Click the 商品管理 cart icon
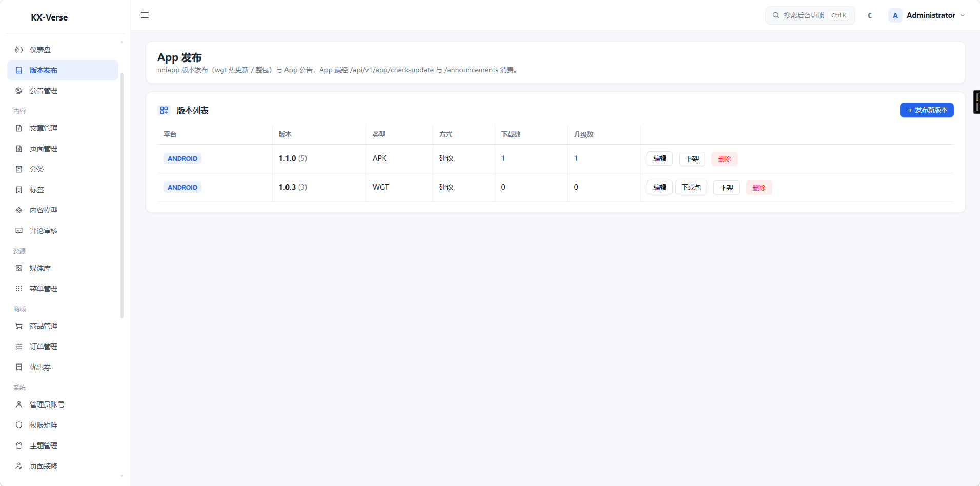The image size is (980, 486). tap(19, 326)
